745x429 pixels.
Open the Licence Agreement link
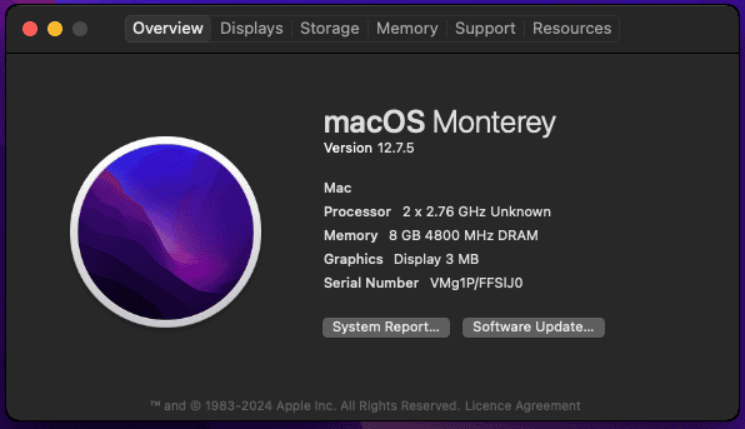tap(523, 406)
